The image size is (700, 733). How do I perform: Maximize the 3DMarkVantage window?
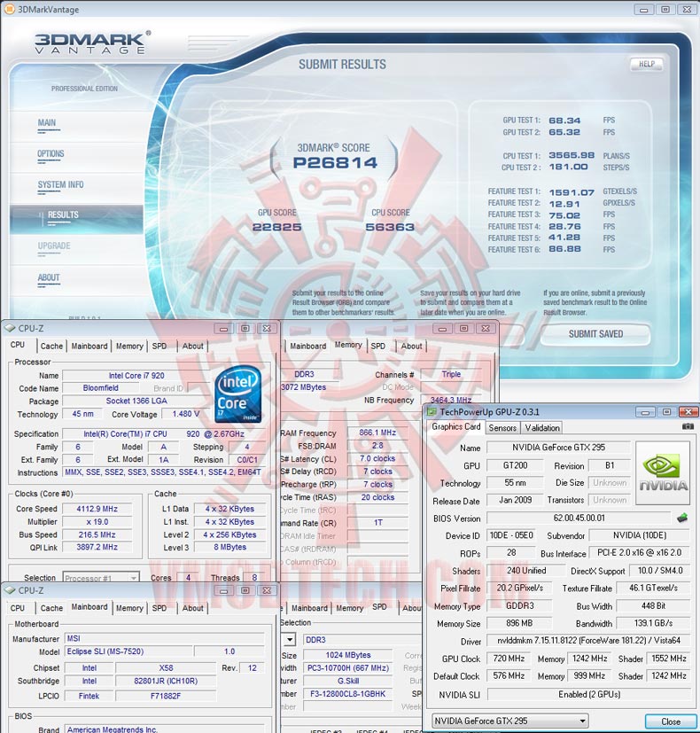click(x=665, y=10)
